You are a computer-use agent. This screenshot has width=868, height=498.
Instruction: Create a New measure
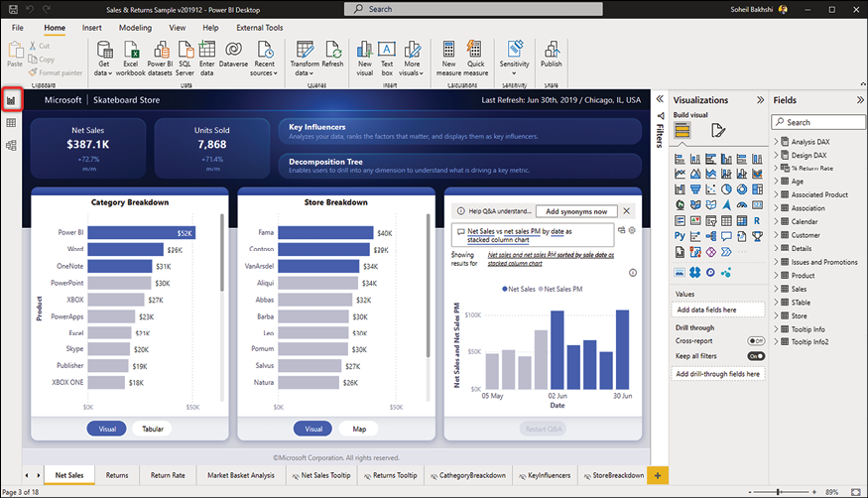coord(449,59)
